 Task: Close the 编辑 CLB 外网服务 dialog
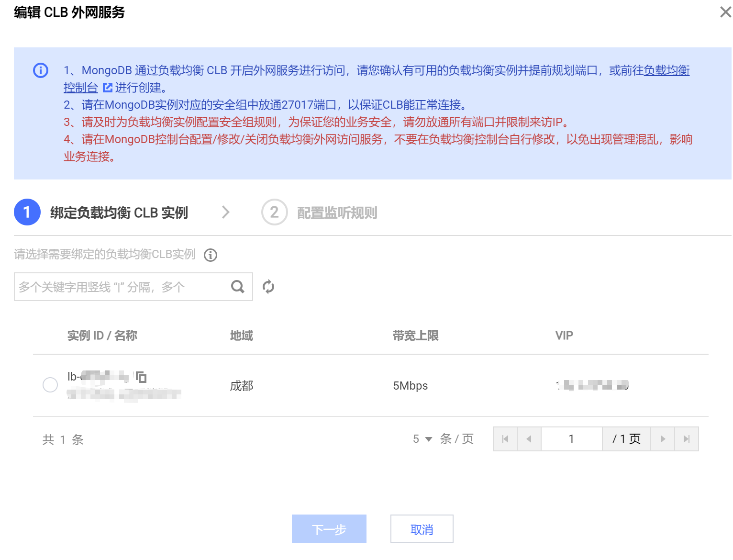tap(725, 12)
